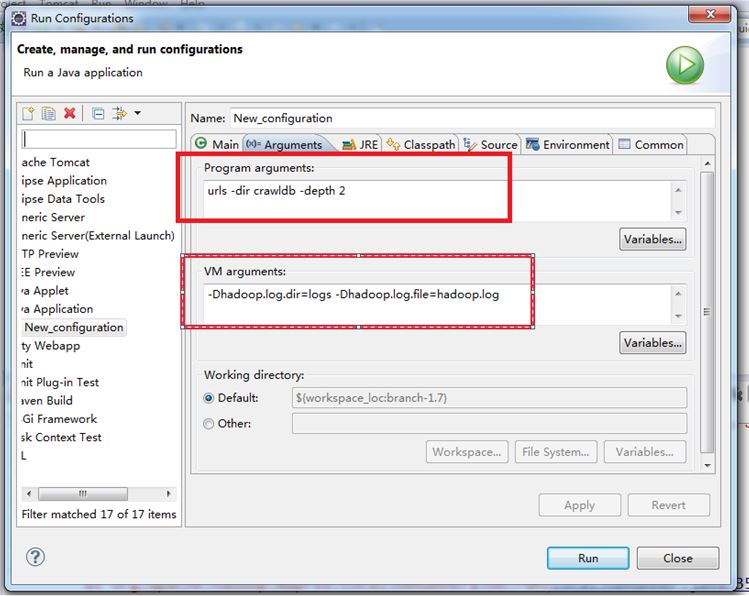
Task: Click the configuration filter text box
Action: click(99, 139)
